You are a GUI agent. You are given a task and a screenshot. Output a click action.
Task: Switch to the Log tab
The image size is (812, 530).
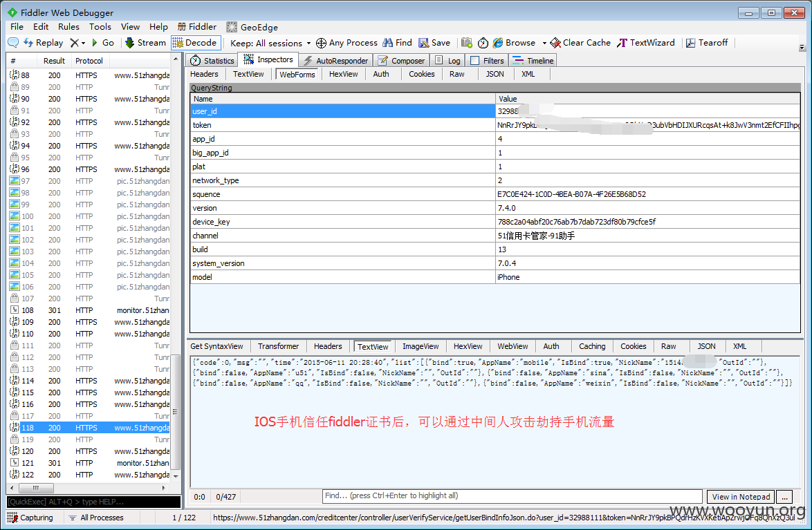tap(447, 61)
